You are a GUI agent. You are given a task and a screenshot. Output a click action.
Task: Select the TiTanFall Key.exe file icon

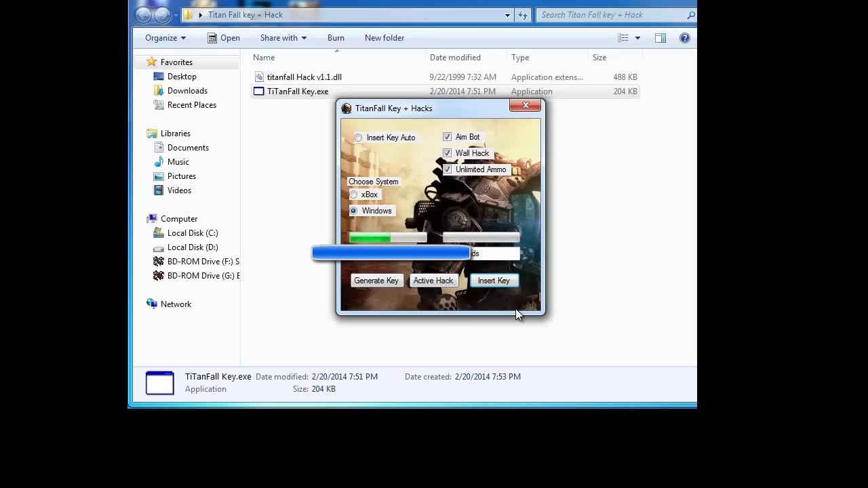pos(258,91)
